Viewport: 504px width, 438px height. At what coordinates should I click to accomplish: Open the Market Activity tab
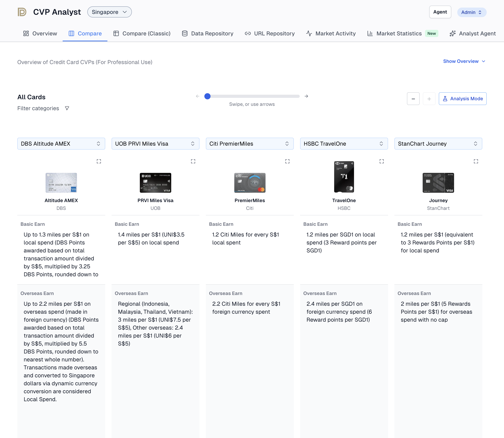click(x=331, y=33)
